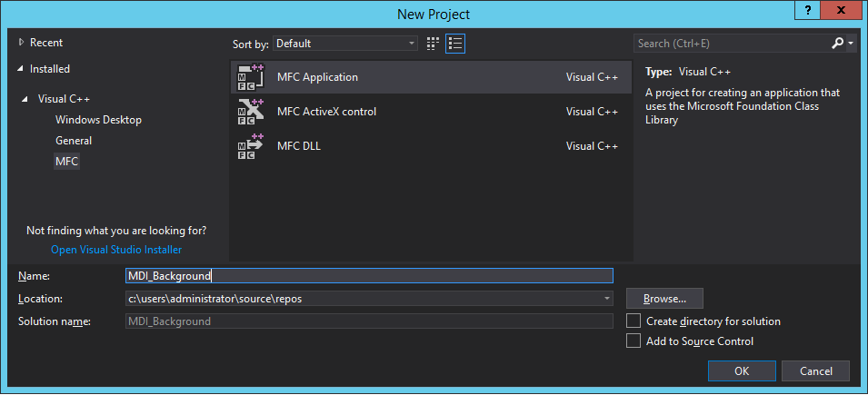Collapse the Installed section
Viewport: 868px width, 395px height.
21,69
